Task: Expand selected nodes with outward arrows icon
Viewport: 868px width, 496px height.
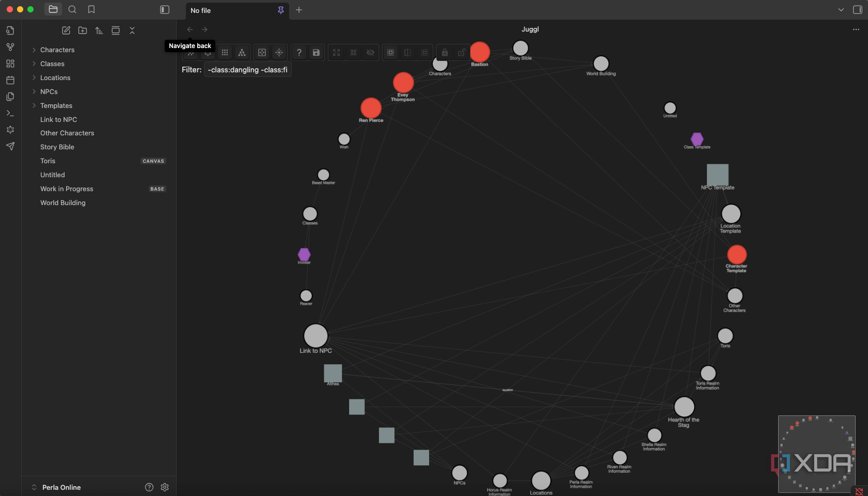Action: click(337, 53)
